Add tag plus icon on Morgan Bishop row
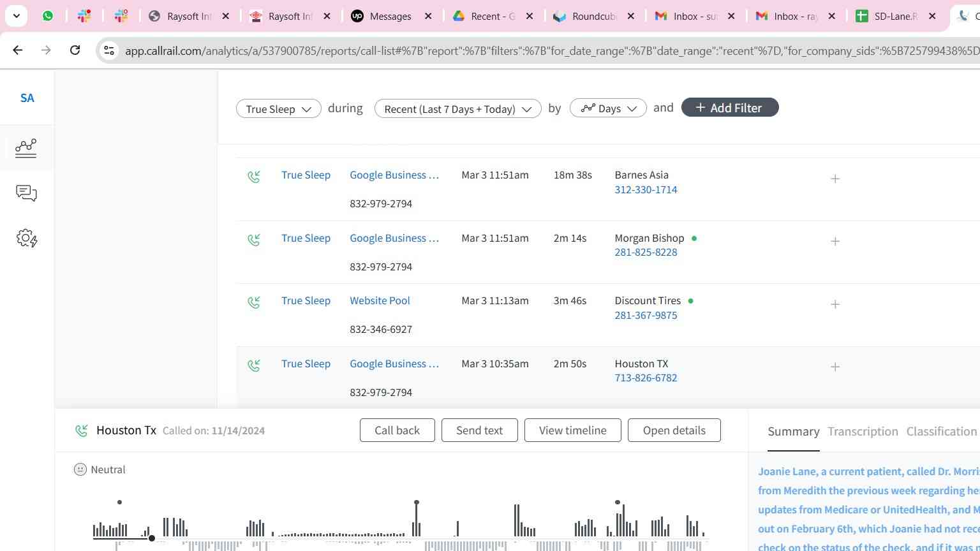980x551 pixels. [835, 241]
